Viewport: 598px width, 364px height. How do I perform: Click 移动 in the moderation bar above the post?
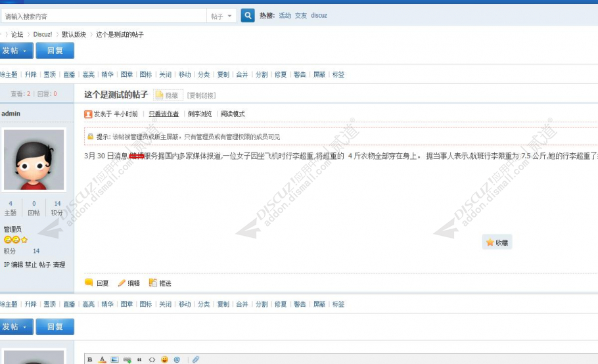tap(185, 74)
